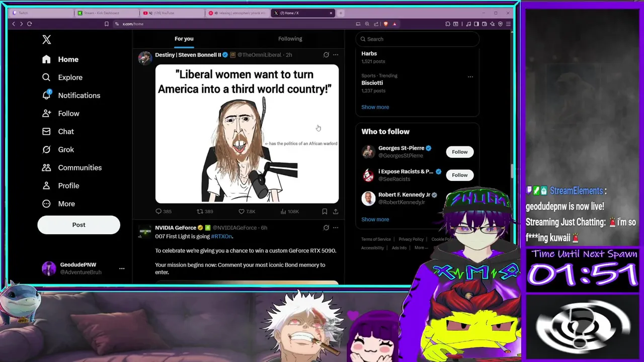The width and height of the screenshot is (644, 362).
Task: Open the Harbs trending topic
Action: (369, 53)
